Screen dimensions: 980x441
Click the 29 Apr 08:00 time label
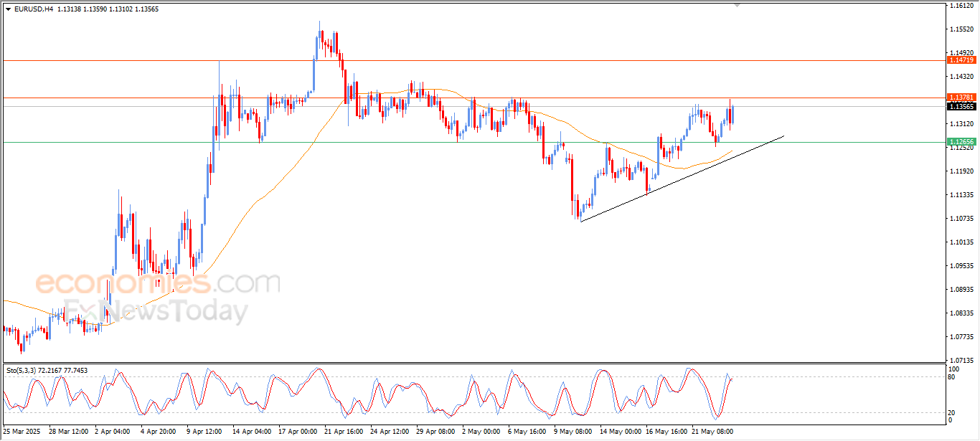[x=437, y=432]
